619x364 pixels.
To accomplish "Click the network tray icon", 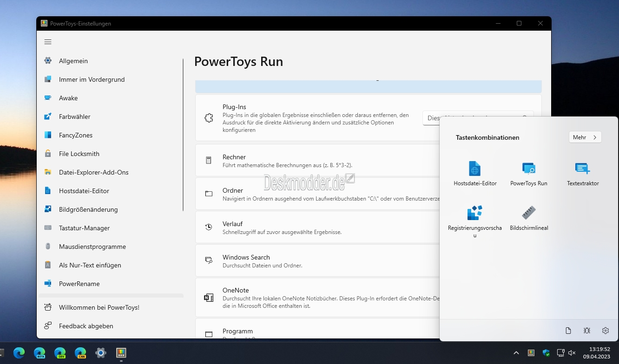I will (561, 353).
